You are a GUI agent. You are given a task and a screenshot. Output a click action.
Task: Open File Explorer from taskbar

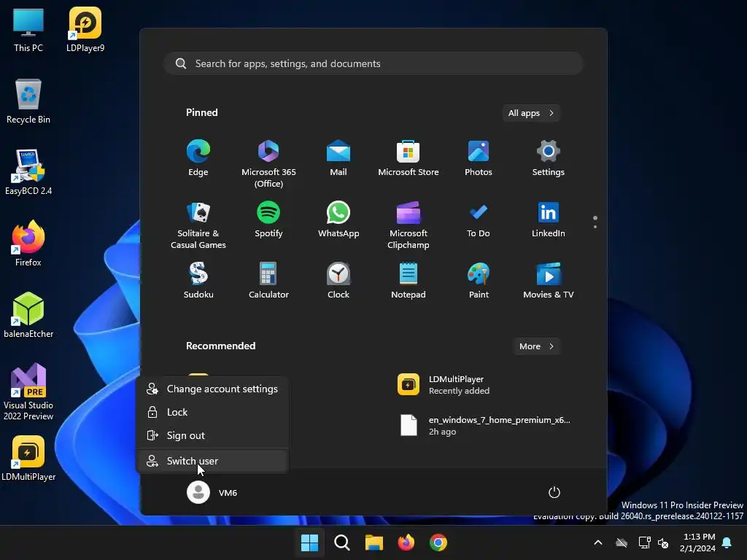[374, 542]
